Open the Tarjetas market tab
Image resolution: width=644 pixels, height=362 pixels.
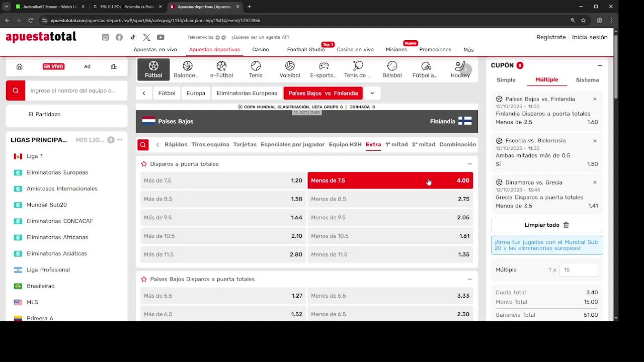pos(245,144)
